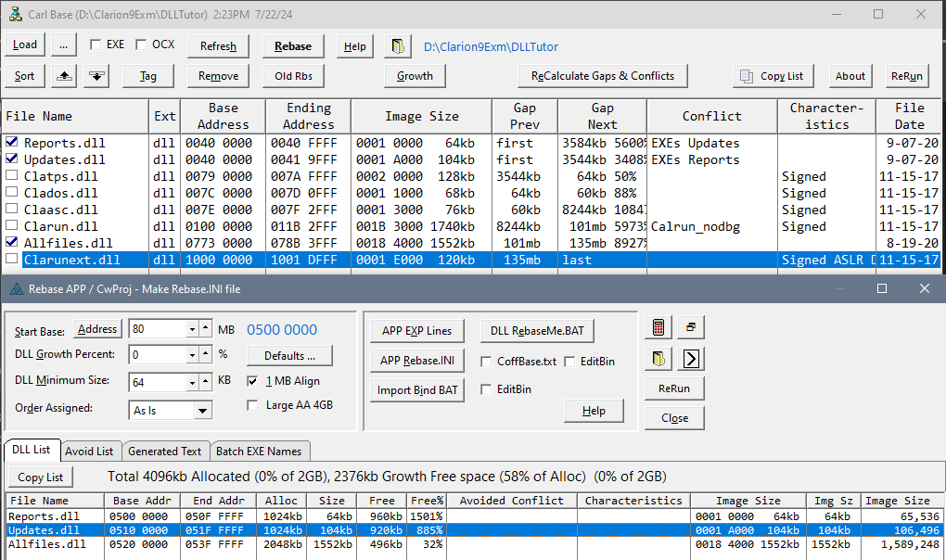This screenshot has height=560, width=946.
Task: Open the calculator icon in Rebase APP window
Action: [x=658, y=327]
